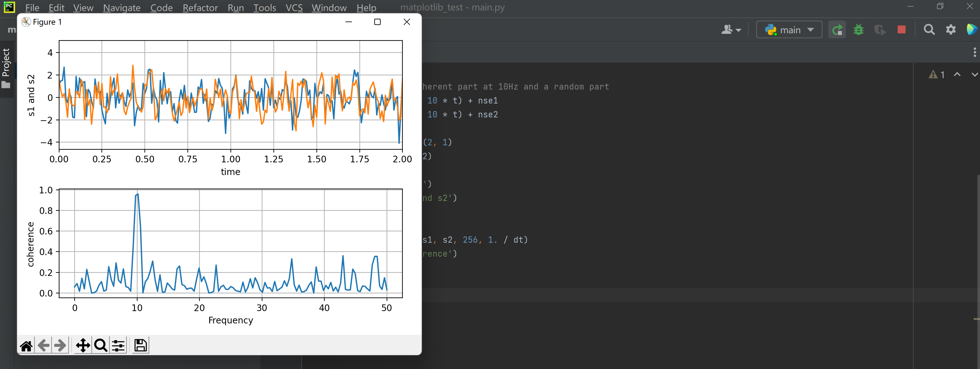Open the Refactor menu

click(x=200, y=8)
